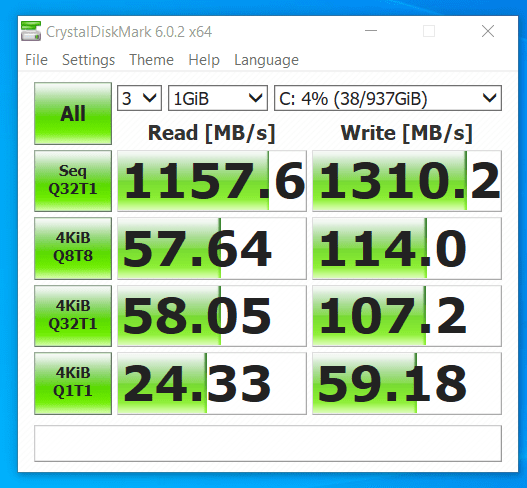Expand the test count dropdown showing 3

click(x=139, y=98)
